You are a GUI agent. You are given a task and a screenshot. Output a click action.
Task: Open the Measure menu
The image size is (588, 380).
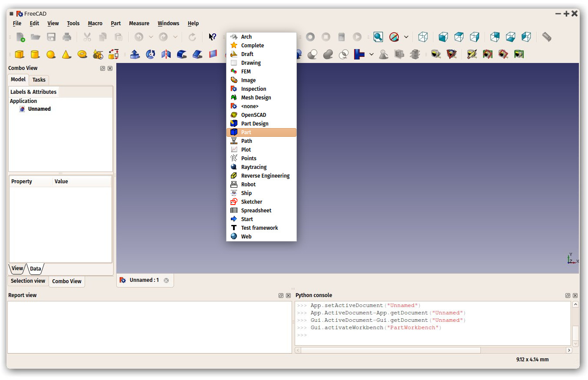[139, 23]
